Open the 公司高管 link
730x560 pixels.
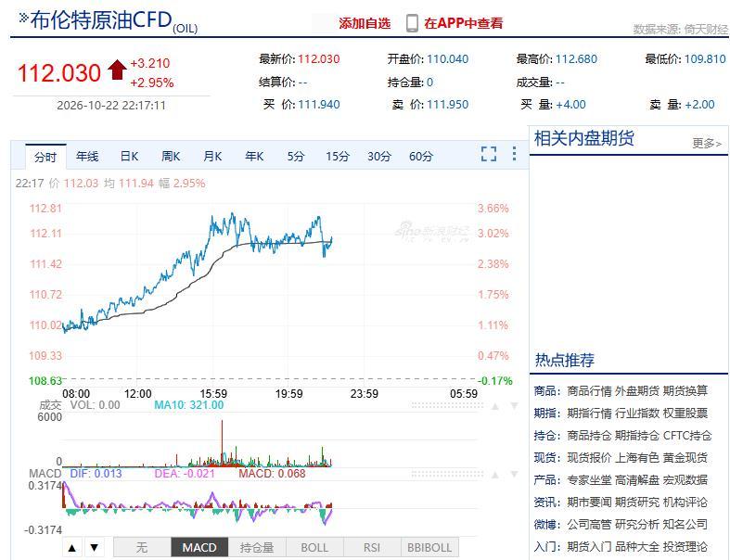coord(589,525)
